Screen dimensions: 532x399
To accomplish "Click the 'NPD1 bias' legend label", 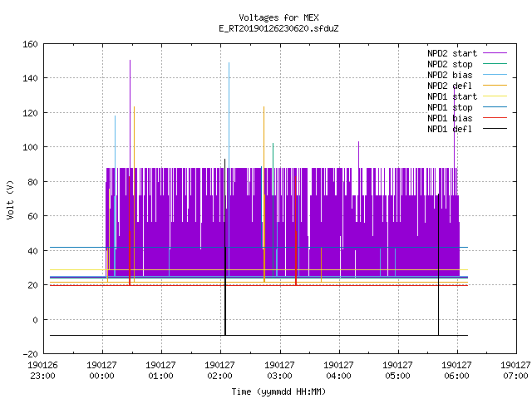I will pyautogui.click(x=450, y=118).
